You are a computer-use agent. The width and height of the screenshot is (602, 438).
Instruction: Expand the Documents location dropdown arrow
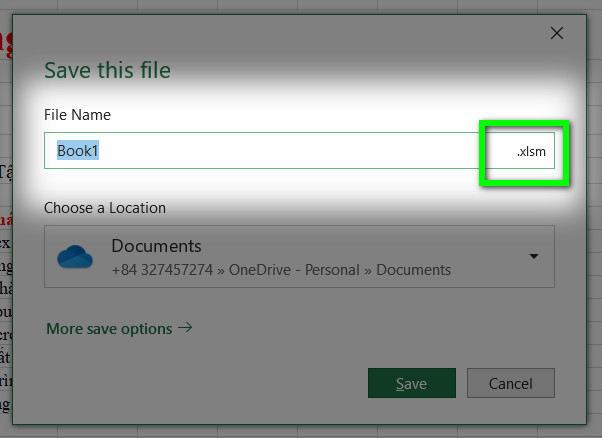pyautogui.click(x=534, y=256)
